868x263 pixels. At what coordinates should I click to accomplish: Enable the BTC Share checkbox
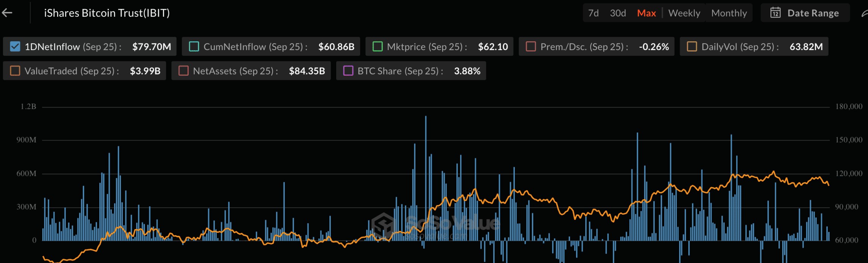coord(348,71)
